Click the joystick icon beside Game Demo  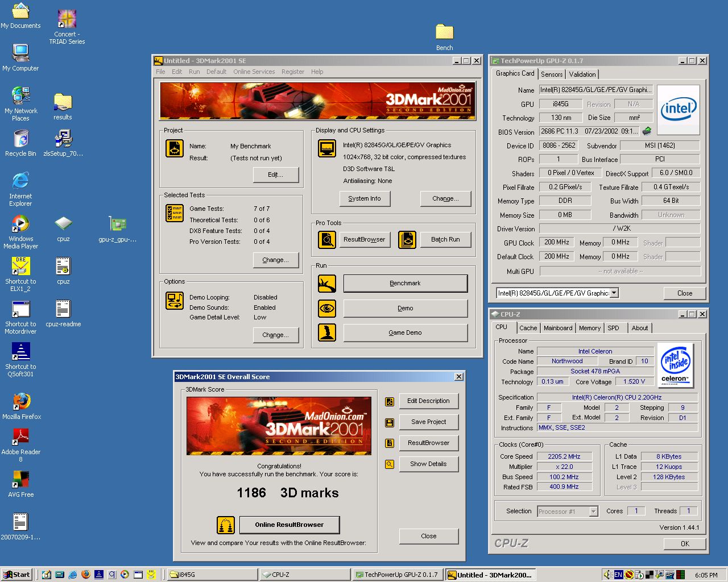point(327,332)
